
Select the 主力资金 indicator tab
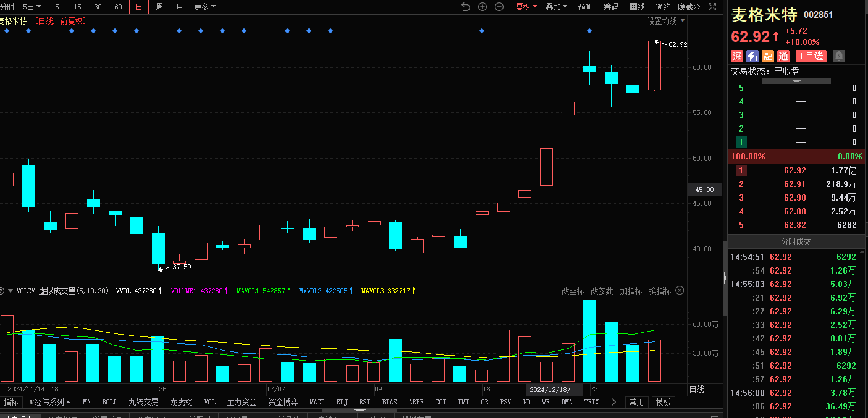(242, 402)
